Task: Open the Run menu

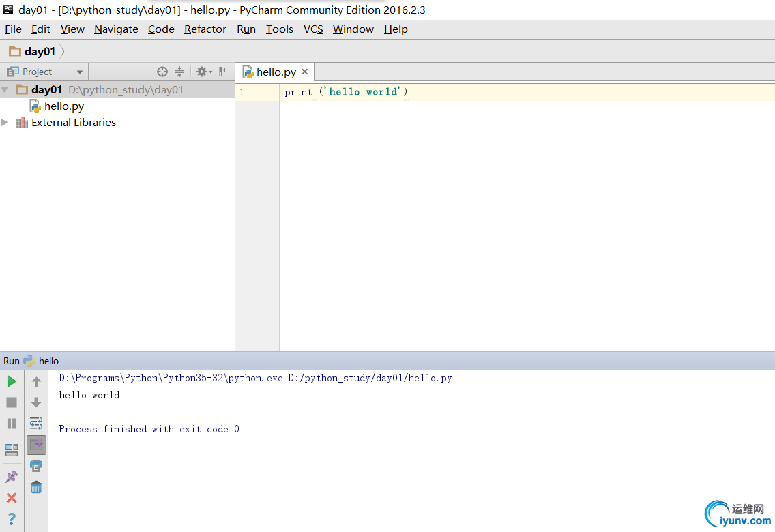Action: click(246, 29)
